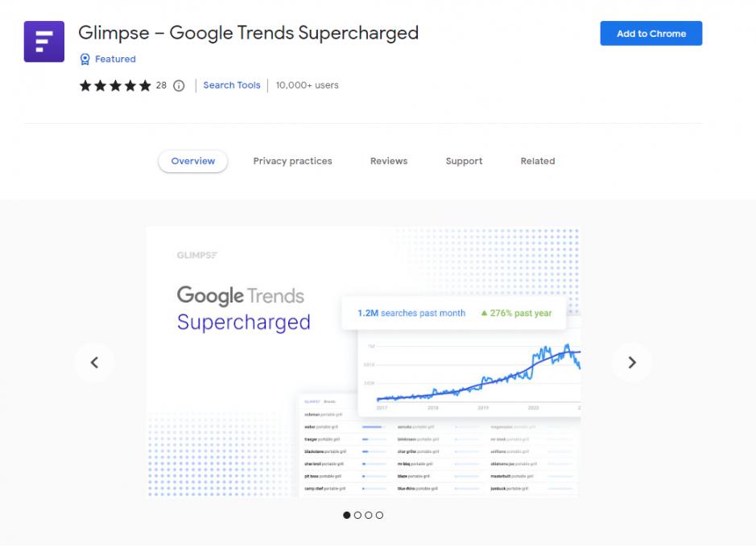
Task: Open the Privacy practices tab
Action: [x=293, y=161]
